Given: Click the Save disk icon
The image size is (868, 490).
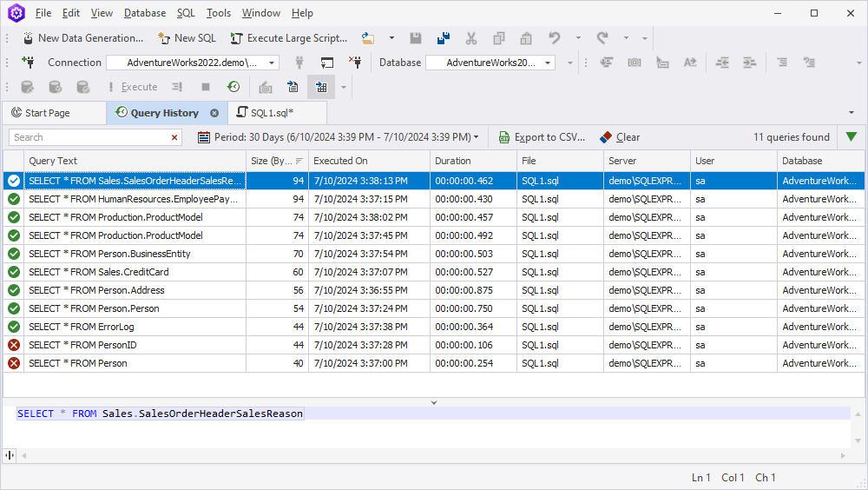Looking at the screenshot, I should [416, 38].
